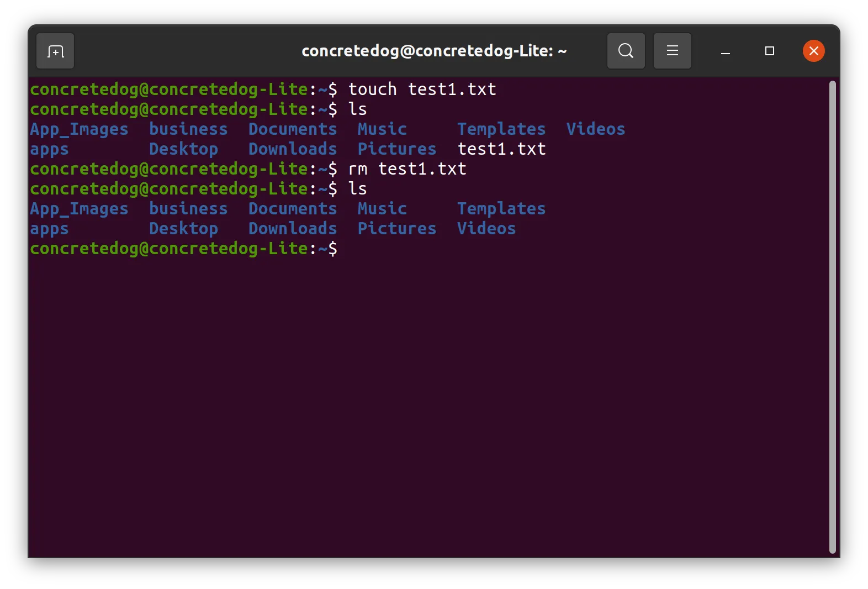Click Templates in the second ls output
The height and width of the screenshot is (589, 868).
pyautogui.click(x=501, y=208)
